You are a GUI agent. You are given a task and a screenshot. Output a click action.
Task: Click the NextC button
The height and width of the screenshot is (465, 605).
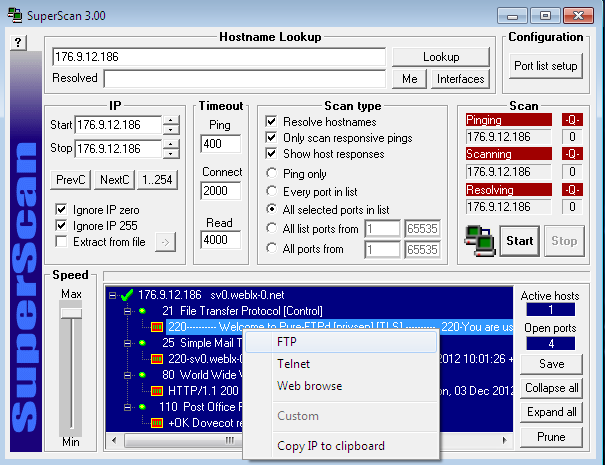pyautogui.click(x=115, y=180)
